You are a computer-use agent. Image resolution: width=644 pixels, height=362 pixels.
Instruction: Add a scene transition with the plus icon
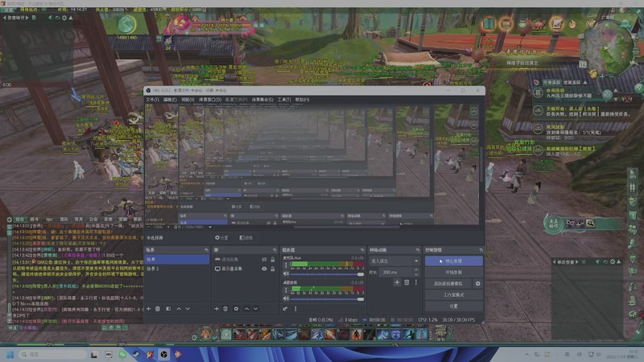[397, 282]
